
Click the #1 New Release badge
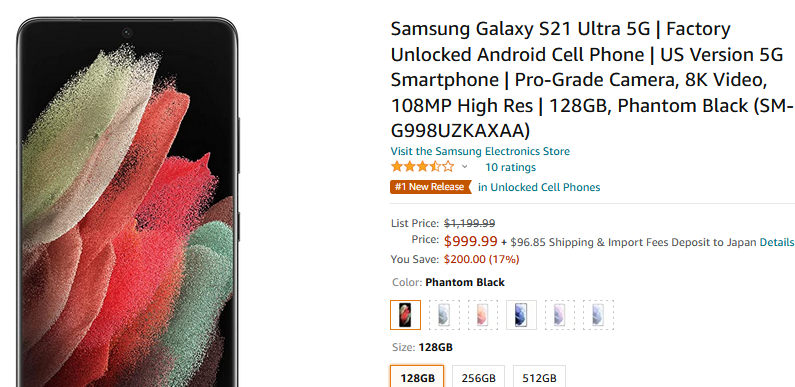coord(430,187)
